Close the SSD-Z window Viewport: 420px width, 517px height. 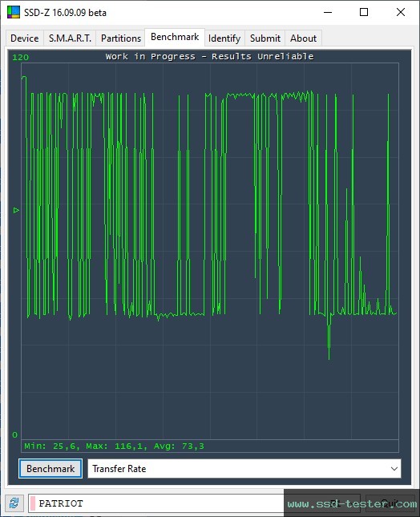401,12
